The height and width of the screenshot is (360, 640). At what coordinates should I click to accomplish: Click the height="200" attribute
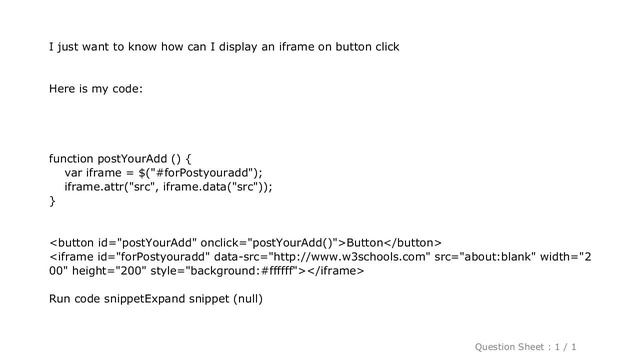109,271
